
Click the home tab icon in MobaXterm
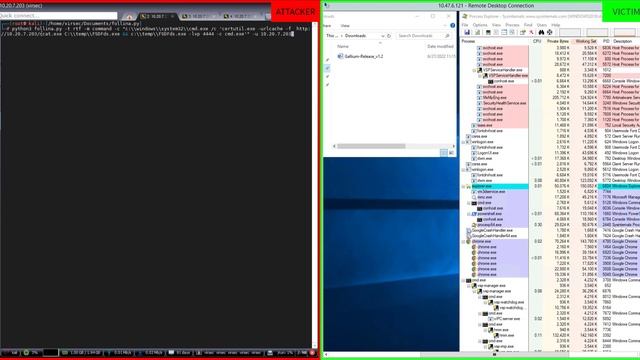pyautogui.click(x=129, y=17)
